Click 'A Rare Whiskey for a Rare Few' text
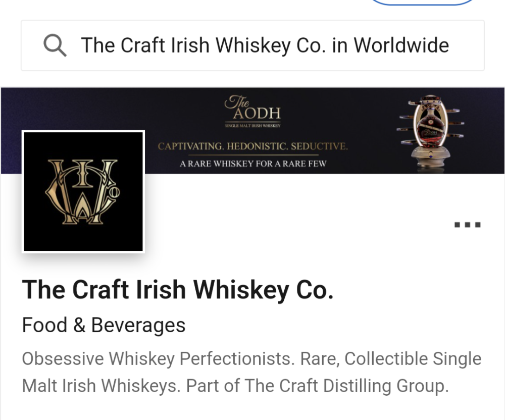This screenshot has width=505, height=420. coord(253,164)
